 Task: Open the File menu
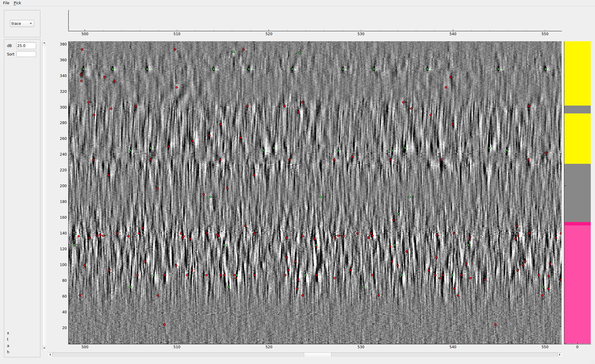point(6,3)
